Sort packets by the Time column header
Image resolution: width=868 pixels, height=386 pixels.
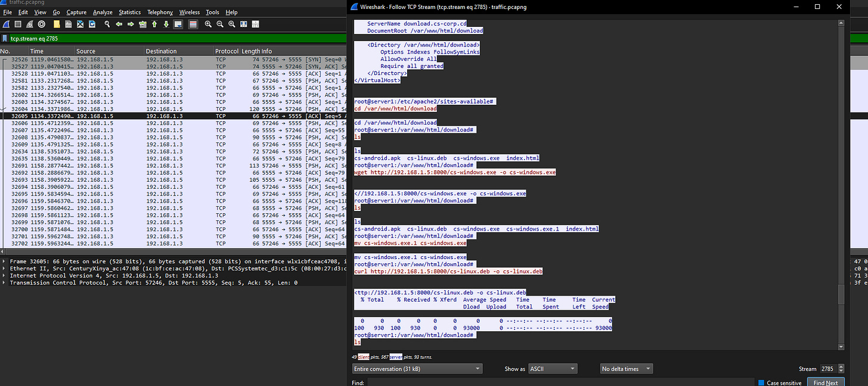(x=52, y=51)
